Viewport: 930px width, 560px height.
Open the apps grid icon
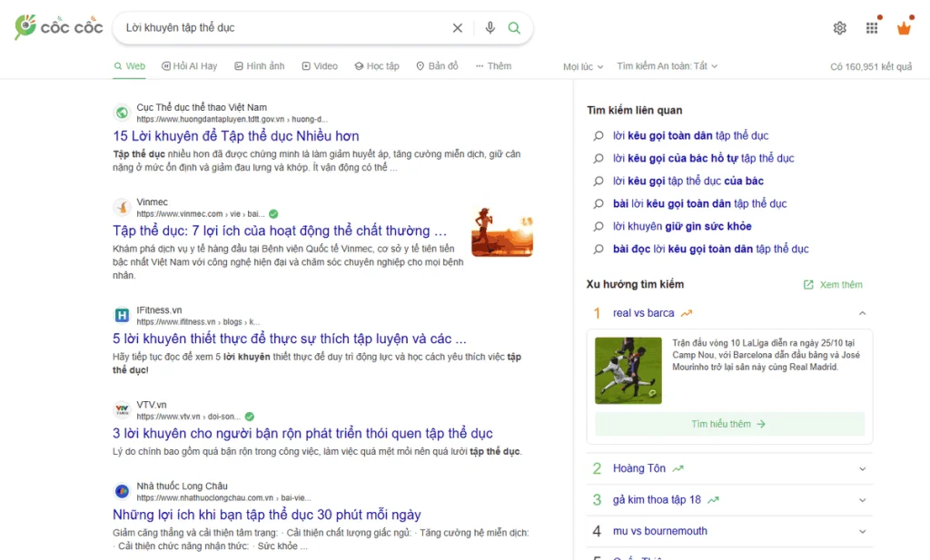point(871,28)
